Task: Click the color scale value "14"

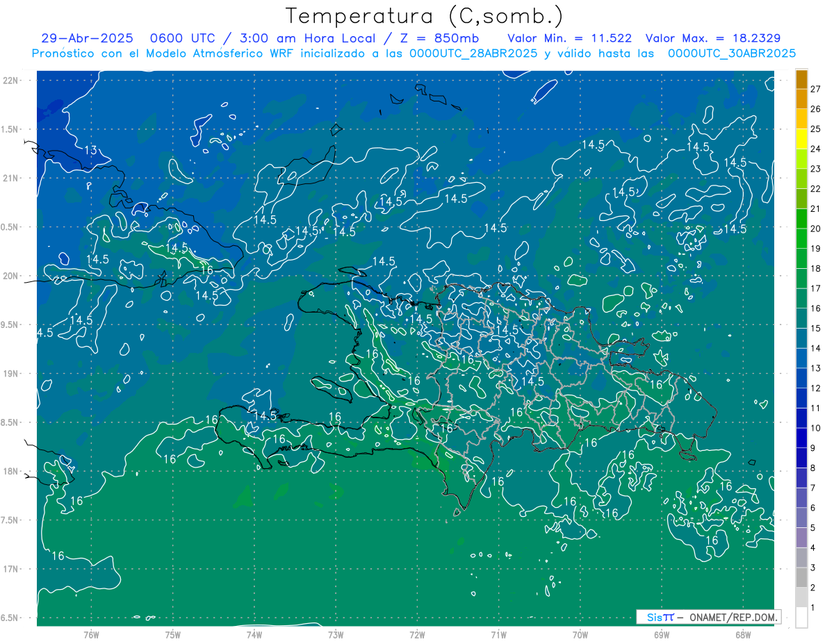Action: coord(816,348)
